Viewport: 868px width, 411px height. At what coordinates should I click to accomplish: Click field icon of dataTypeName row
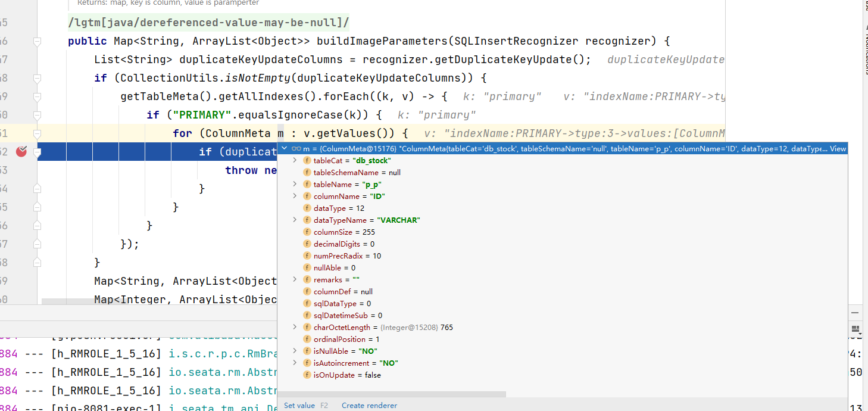click(307, 220)
